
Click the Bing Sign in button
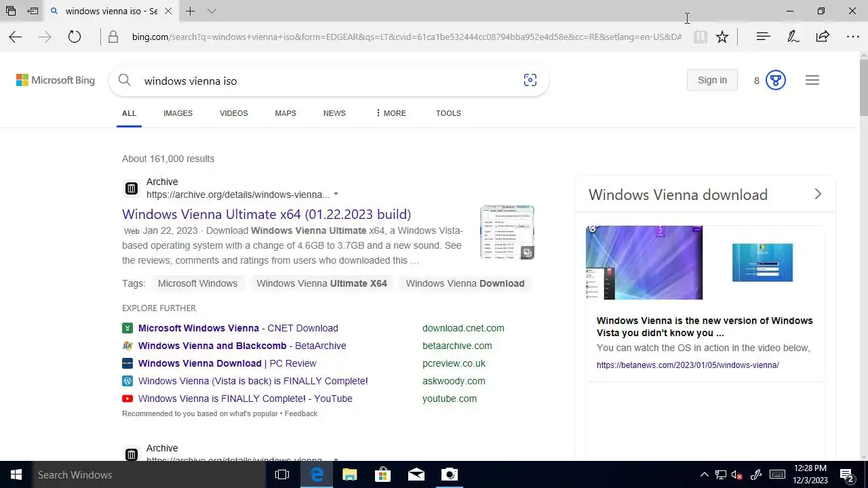(x=712, y=80)
